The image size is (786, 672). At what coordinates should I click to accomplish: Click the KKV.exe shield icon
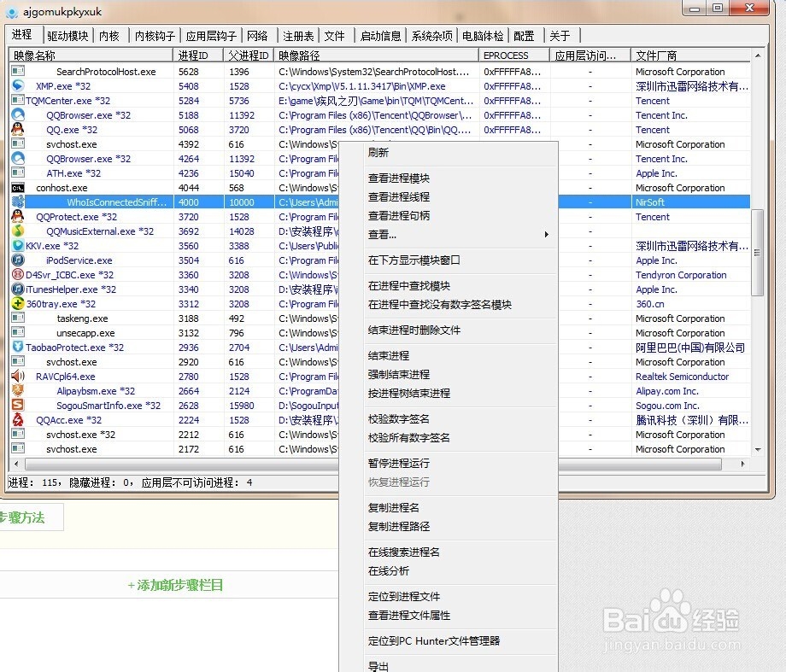[18, 246]
